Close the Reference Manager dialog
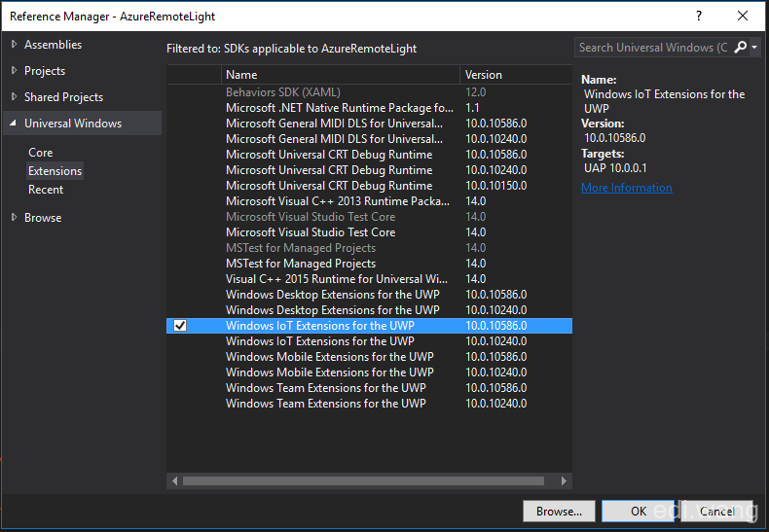The width and height of the screenshot is (769, 532). click(x=743, y=16)
